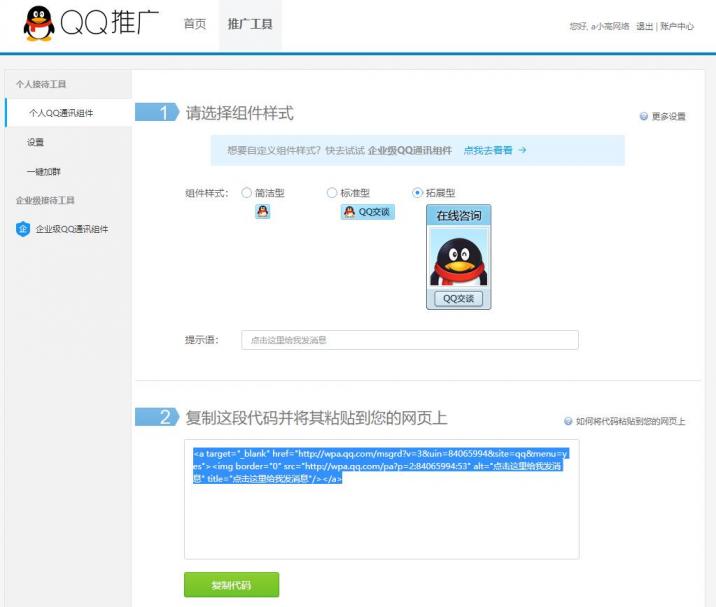Open 企业级QQ通讯组件 sidebar item

pyautogui.click(x=72, y=229)
